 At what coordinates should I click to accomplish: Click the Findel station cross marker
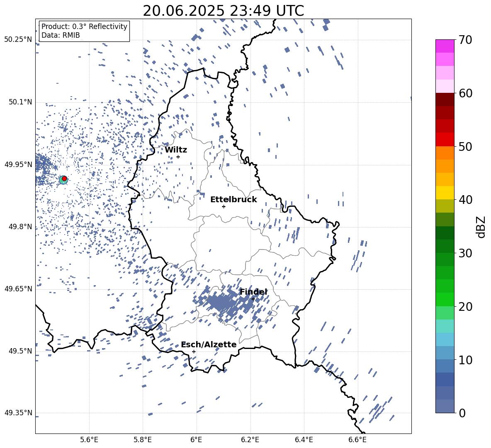[x=253, y=299]
